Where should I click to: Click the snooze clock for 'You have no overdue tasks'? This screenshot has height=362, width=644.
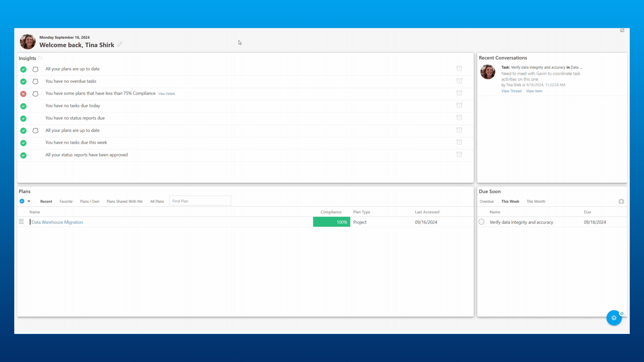pyautogui.click(x=459, y=81)
